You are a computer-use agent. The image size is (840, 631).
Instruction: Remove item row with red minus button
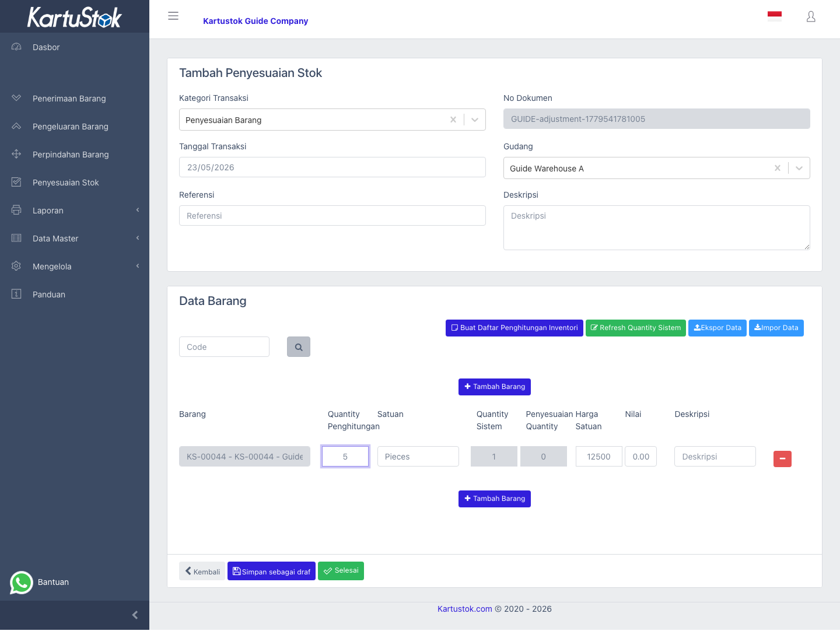782,459
